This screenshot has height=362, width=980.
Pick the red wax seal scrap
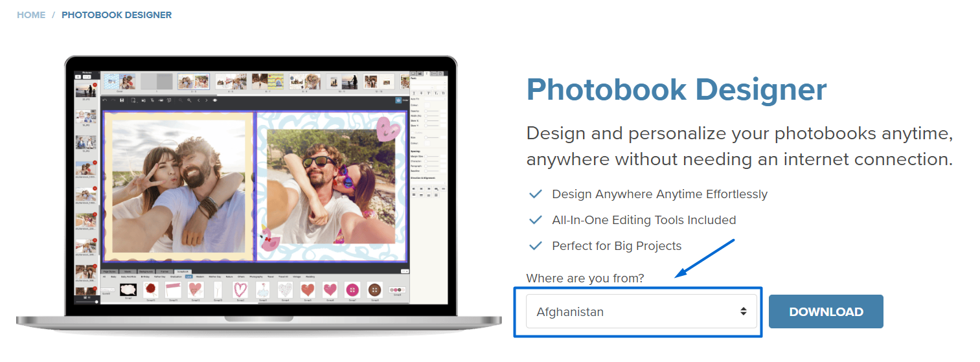pos(150,289)
